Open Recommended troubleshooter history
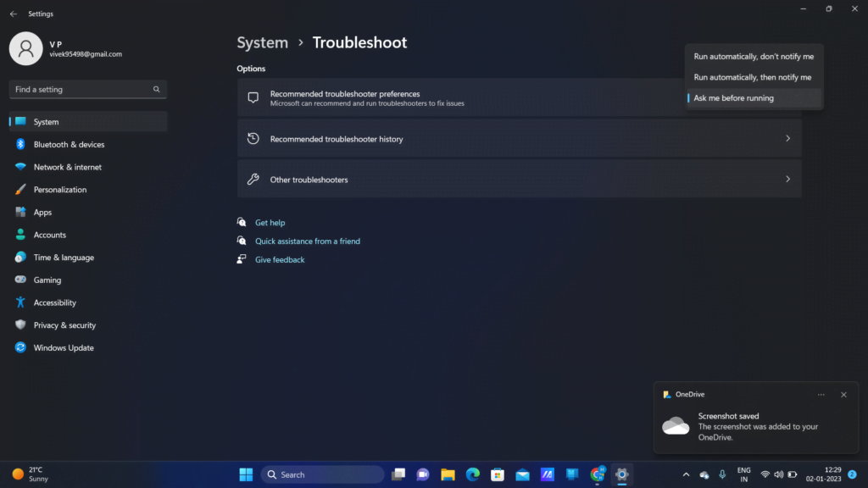This screenshot has width=868, height=488. [x=520, y=139]
